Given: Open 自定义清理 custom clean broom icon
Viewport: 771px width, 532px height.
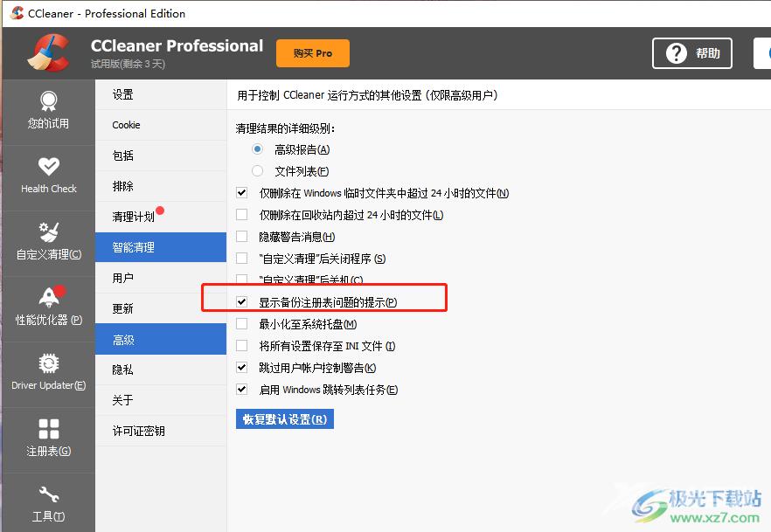Looking at the screenshot, I should [x=48, y=232].
